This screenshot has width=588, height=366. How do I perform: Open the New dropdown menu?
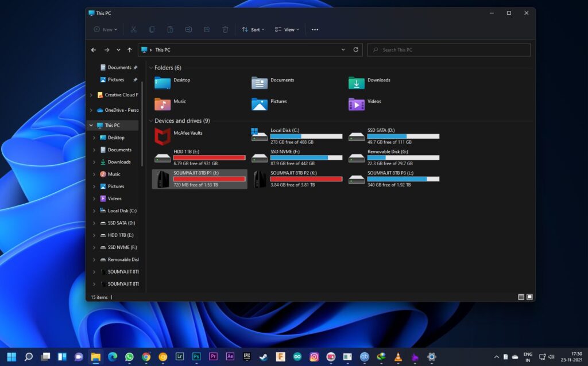pos(106,30)
